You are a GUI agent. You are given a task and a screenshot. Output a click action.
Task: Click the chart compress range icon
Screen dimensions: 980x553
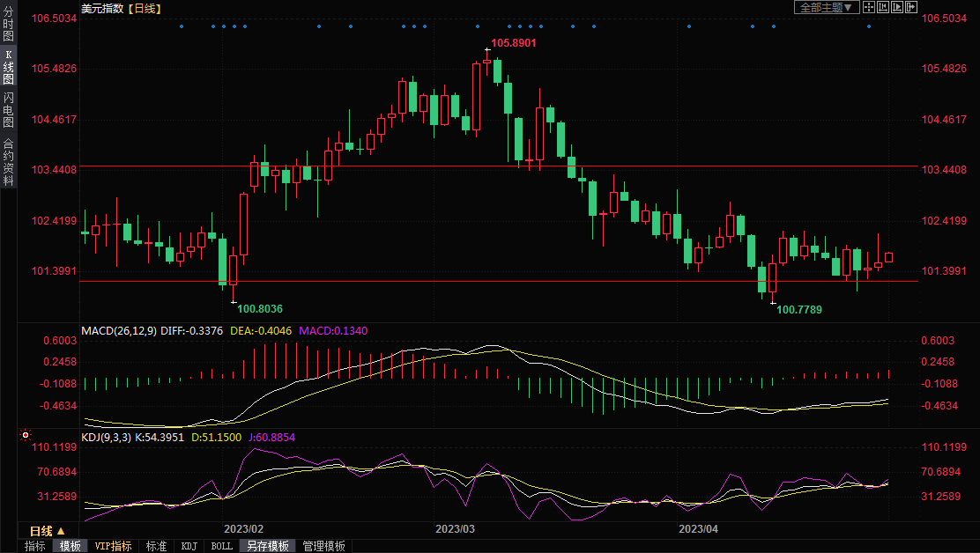(x=883, y=7)
